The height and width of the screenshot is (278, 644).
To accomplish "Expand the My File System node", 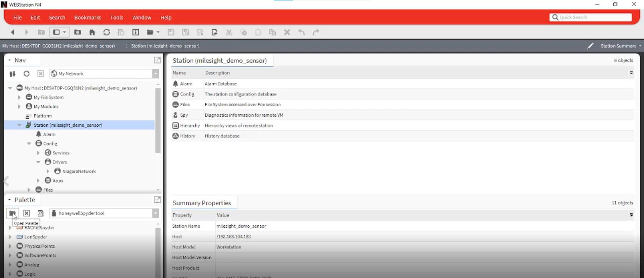I will pyautogui.click(x=19, y=97).
